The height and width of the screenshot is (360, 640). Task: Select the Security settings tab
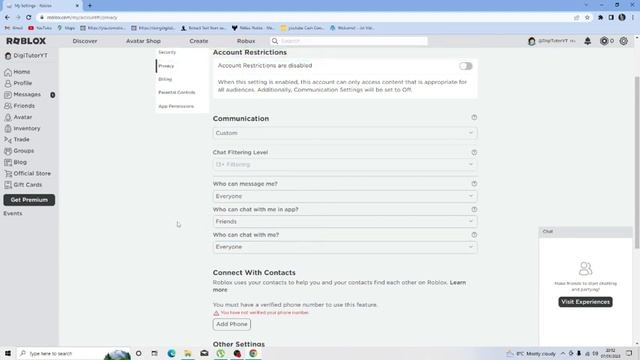click(167, 52)
